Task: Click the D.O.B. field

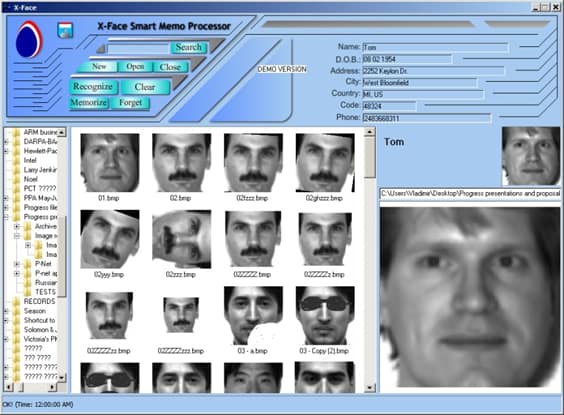Action: (x=407, y=59)
